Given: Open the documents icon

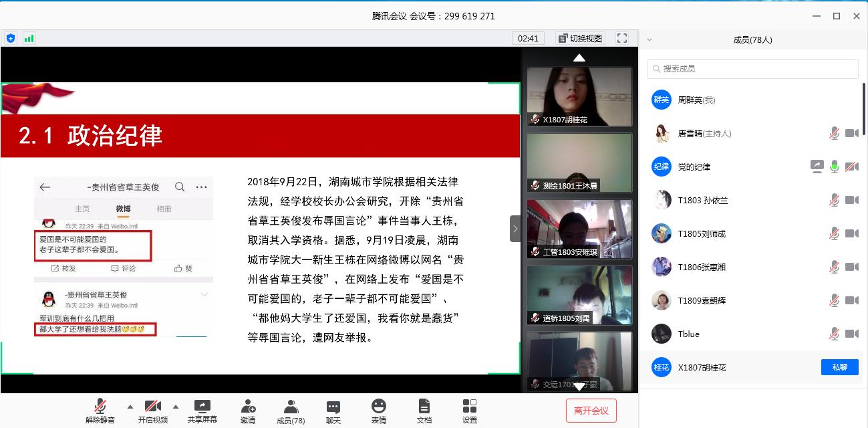Looking at the screenshot, I should click(x=424, y=407).
